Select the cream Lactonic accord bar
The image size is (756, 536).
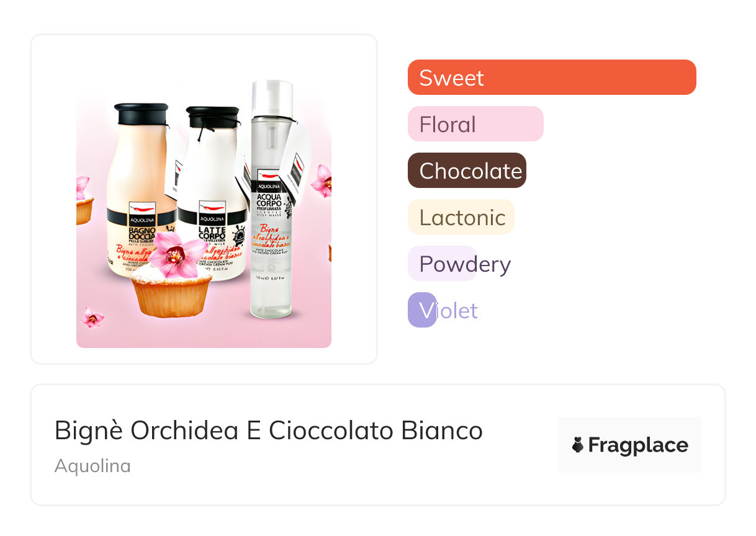(x=461, y=217)
